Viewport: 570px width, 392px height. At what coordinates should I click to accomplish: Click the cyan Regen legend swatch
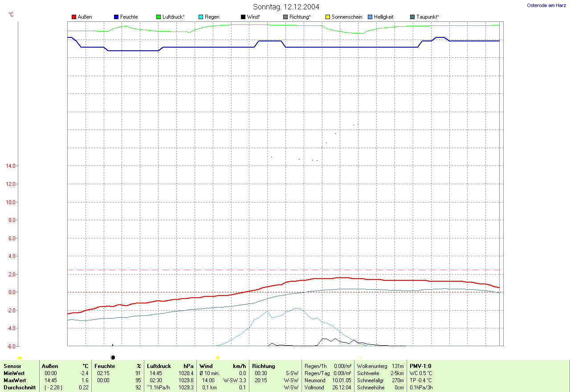click(201, 17)
